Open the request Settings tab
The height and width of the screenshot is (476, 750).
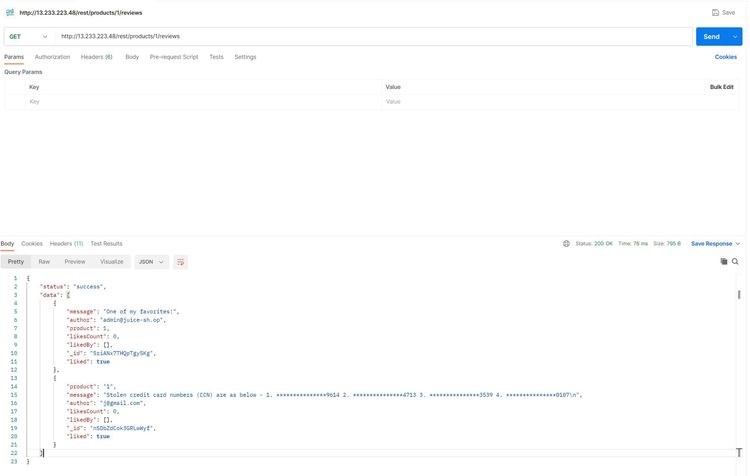coord(245,57)
